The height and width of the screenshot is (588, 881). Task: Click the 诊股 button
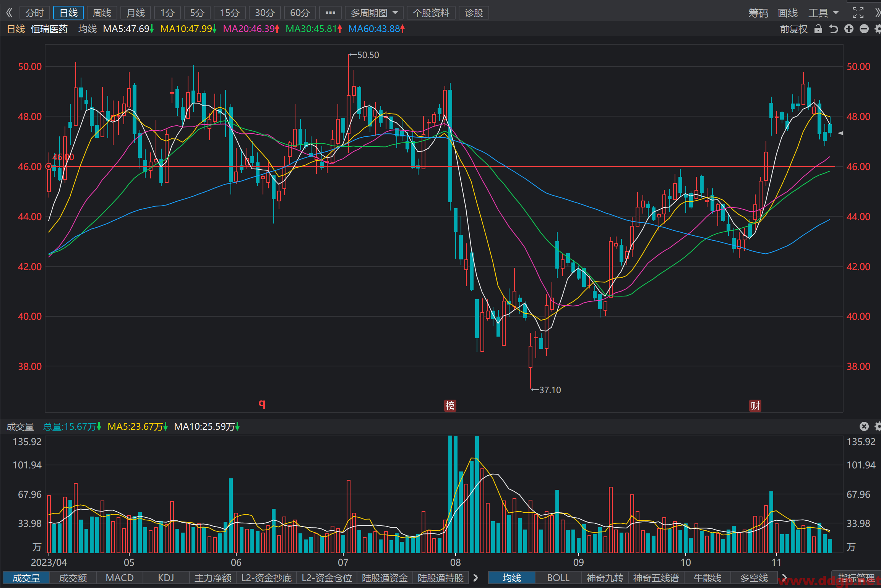click(474, 13)
